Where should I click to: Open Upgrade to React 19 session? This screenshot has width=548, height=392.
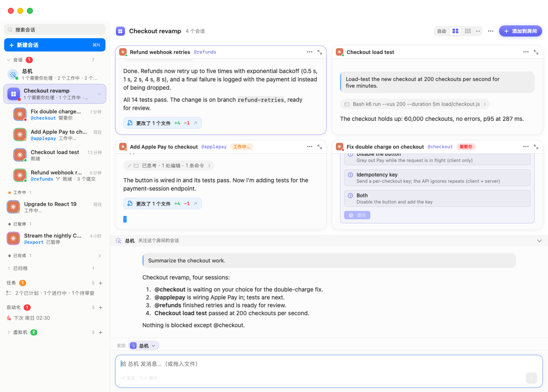[55, 207]
